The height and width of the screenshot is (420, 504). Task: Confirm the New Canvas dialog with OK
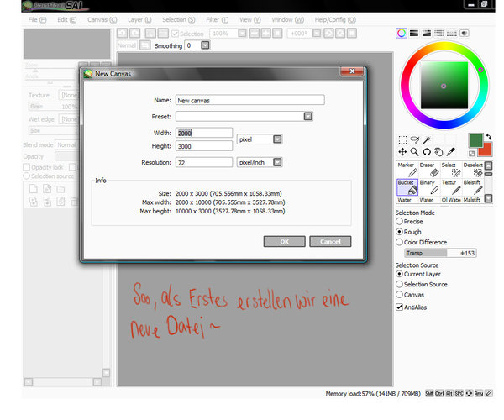tap(285, 241)
